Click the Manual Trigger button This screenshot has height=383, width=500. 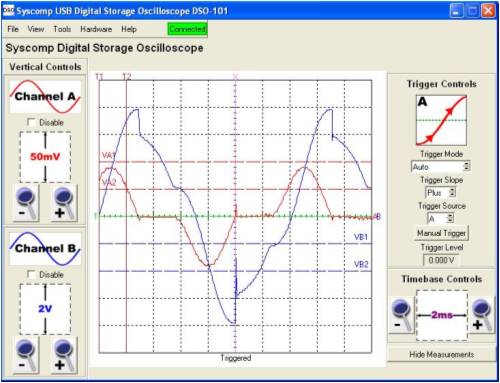point(441,233)
